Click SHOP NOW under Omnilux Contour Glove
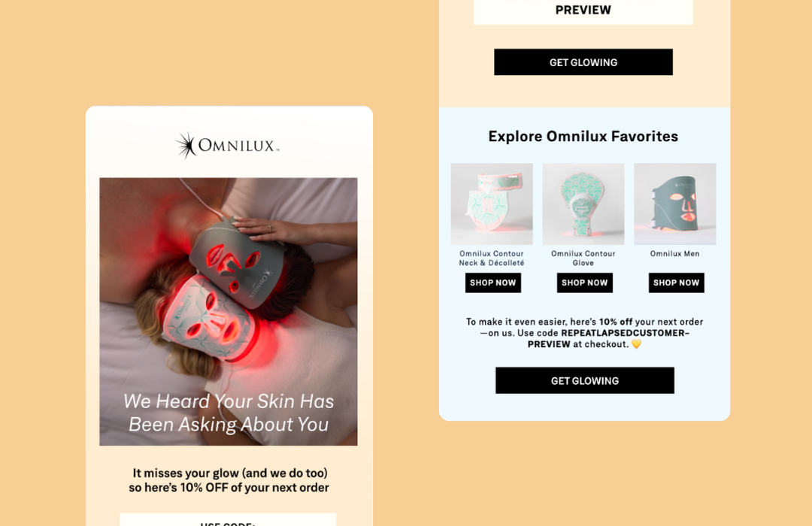 tap(585, 283)
